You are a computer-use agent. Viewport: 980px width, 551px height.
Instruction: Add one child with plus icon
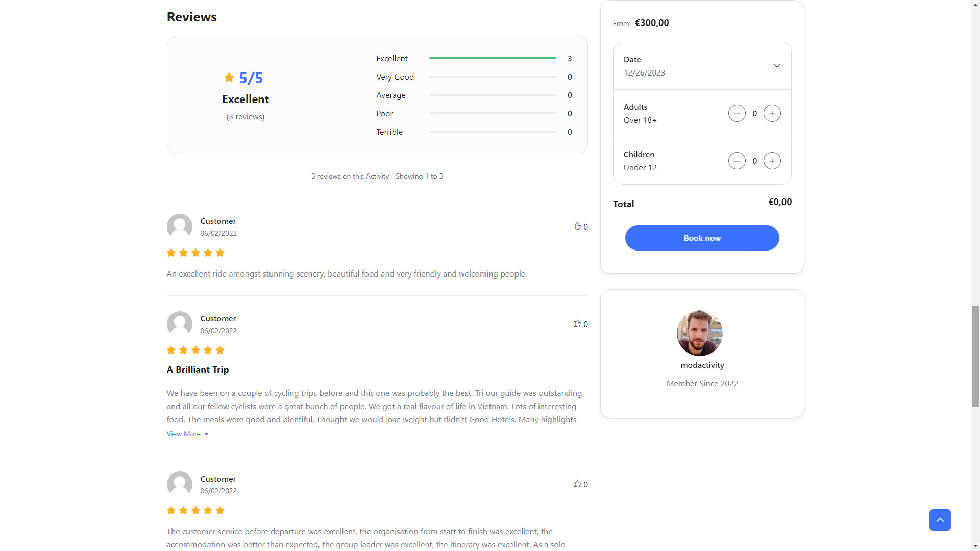[x=772, y=161]
